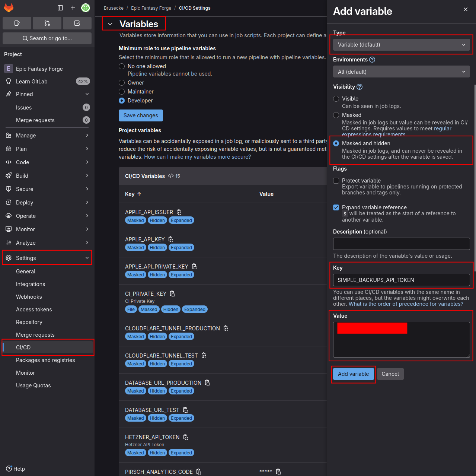This screenshot has height=476, width=476.
Task: Copy the CLOUDFLARE_TUNNEL_TEST key
Action: click(204, 355)
